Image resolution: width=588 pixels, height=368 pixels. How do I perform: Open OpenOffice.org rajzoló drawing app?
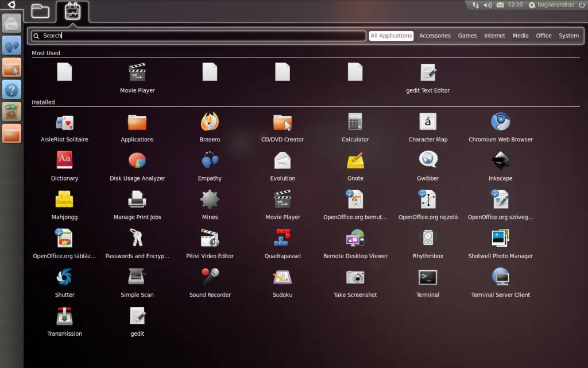(x=428, y=205)
